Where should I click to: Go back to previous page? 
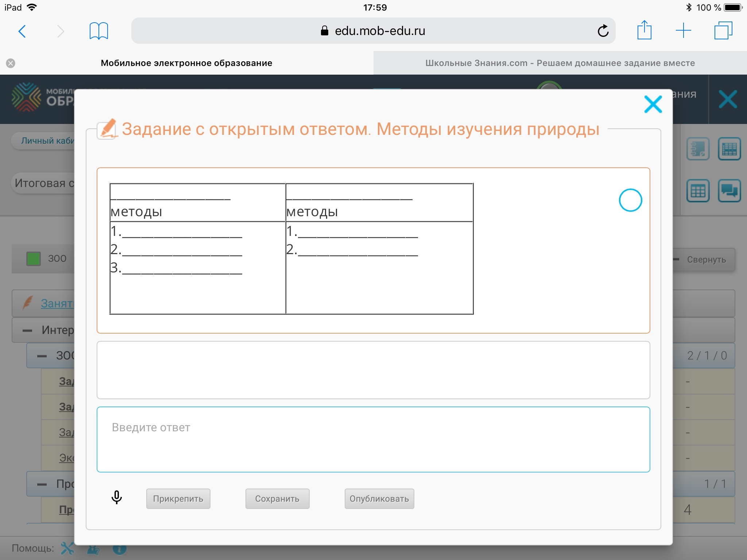[22, 31]
